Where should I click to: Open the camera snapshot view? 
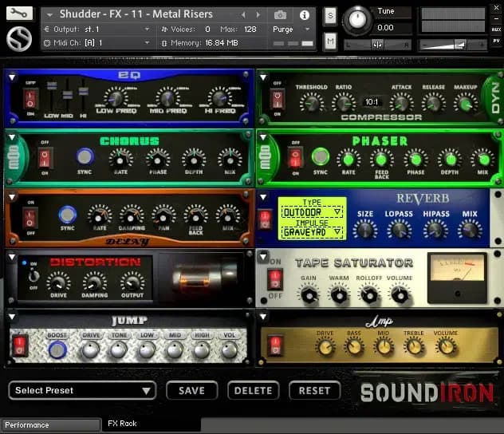point(280,15)
